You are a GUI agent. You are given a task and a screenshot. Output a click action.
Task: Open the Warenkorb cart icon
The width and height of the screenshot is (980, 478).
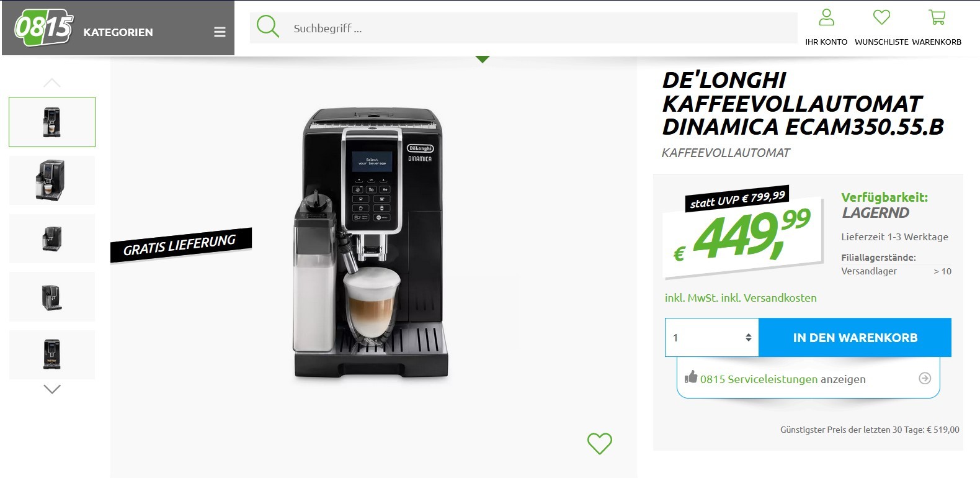point(937,17)
